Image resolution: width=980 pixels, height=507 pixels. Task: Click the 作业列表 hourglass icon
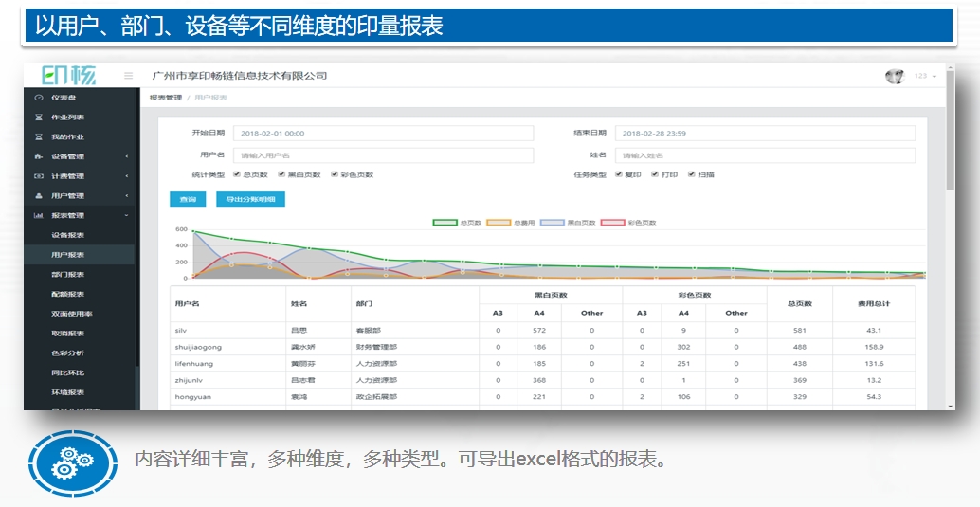point(39,118)
